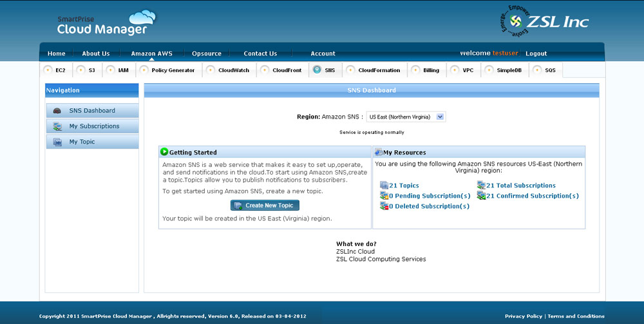The width and height of the screenshot is (644, 324).
Task: Click the green Getting Started play icon
Action: click(164, 152)
